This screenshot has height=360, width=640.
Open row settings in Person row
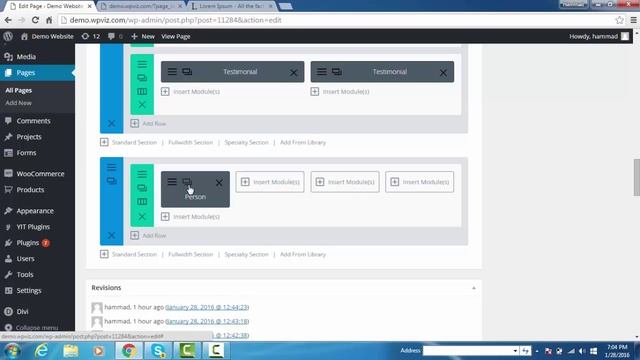click(x=142, y=174)
